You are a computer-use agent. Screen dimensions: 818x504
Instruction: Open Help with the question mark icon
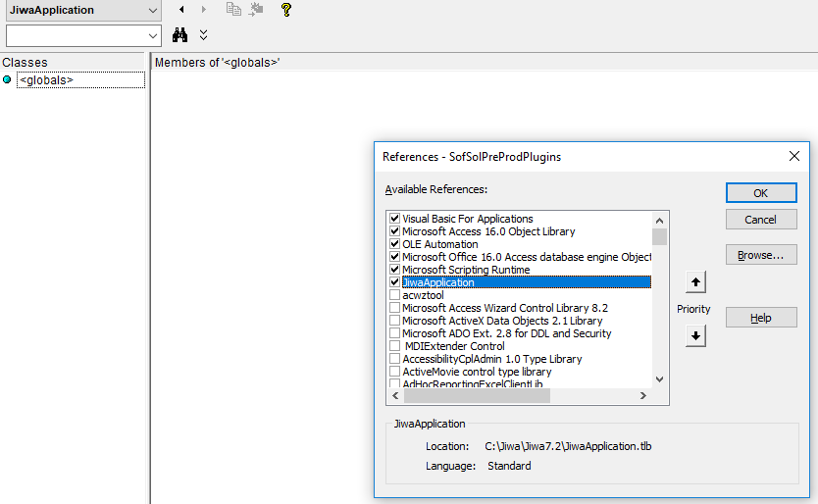coord(285,10)
